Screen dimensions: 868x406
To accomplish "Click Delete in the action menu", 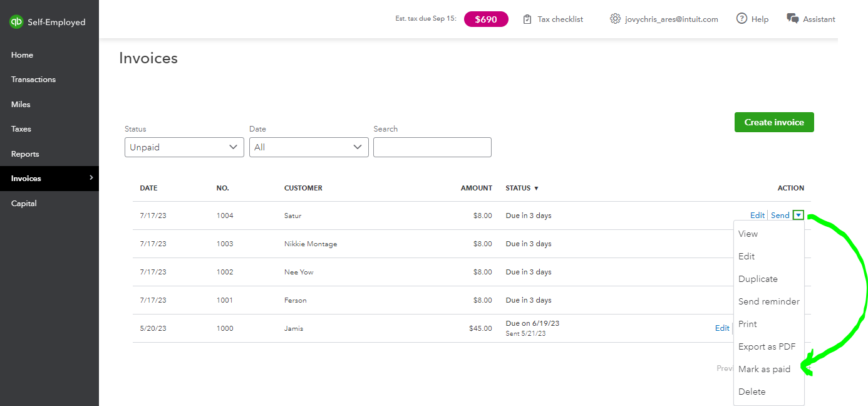I will point(752,392).
